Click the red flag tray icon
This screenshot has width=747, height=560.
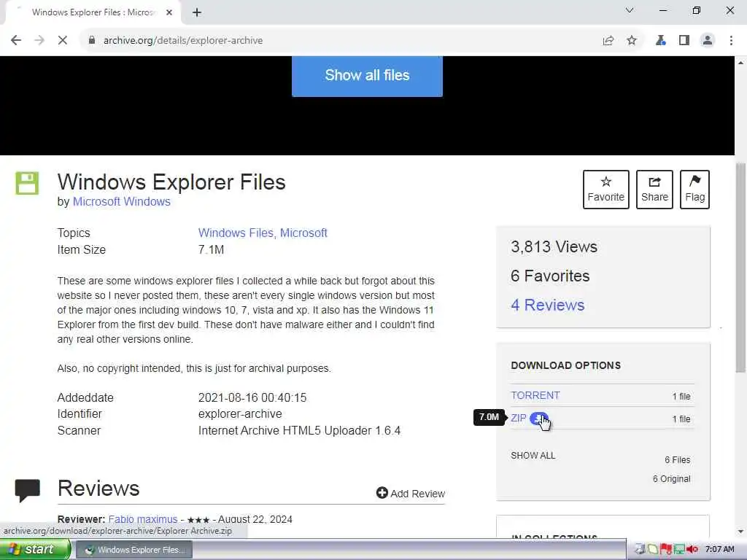pyautogui.click(x=666, y=550)
